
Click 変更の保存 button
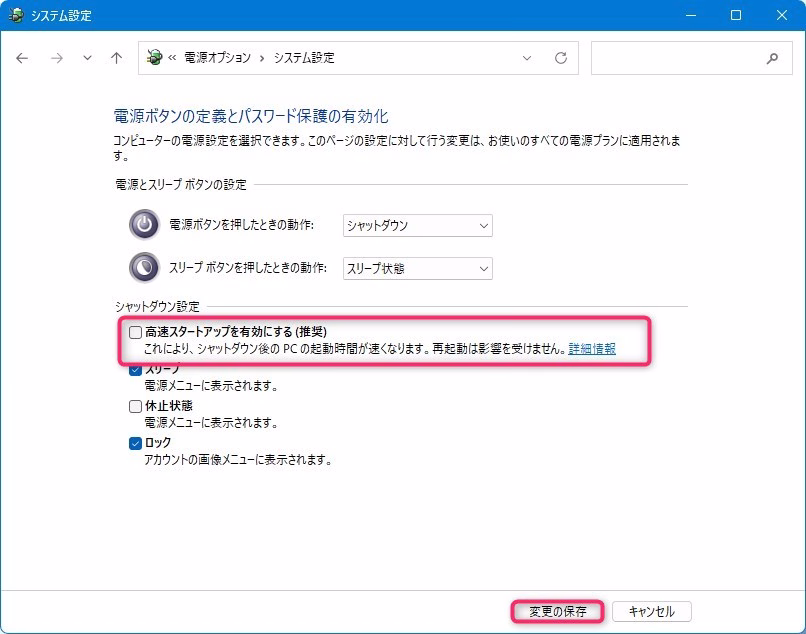[558, 611]
